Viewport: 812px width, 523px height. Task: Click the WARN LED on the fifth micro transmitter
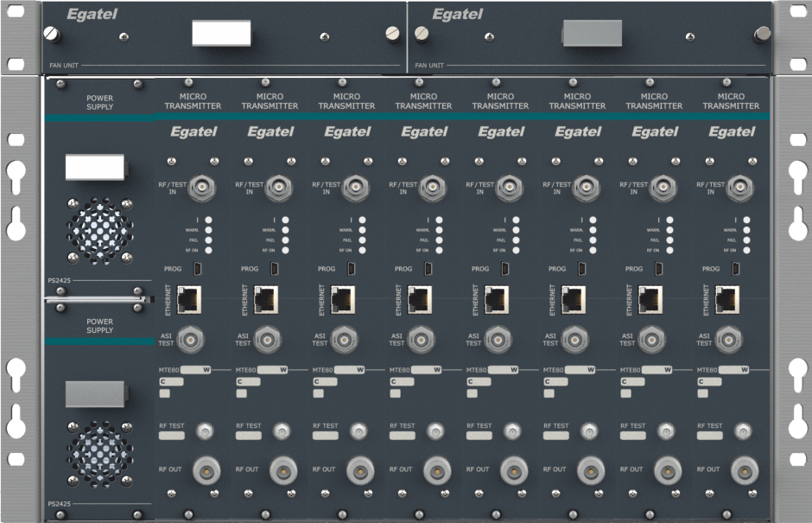517,230
